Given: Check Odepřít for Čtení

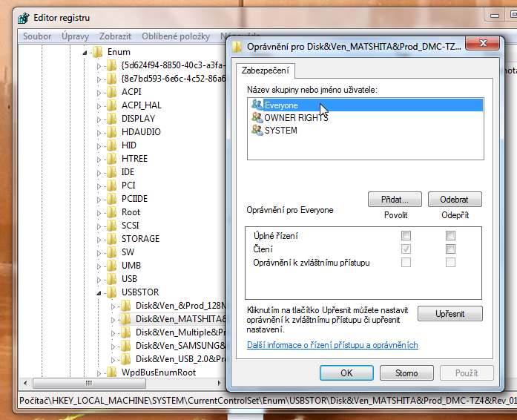Looking at the screenshot, I should click(x=450, y=249).
